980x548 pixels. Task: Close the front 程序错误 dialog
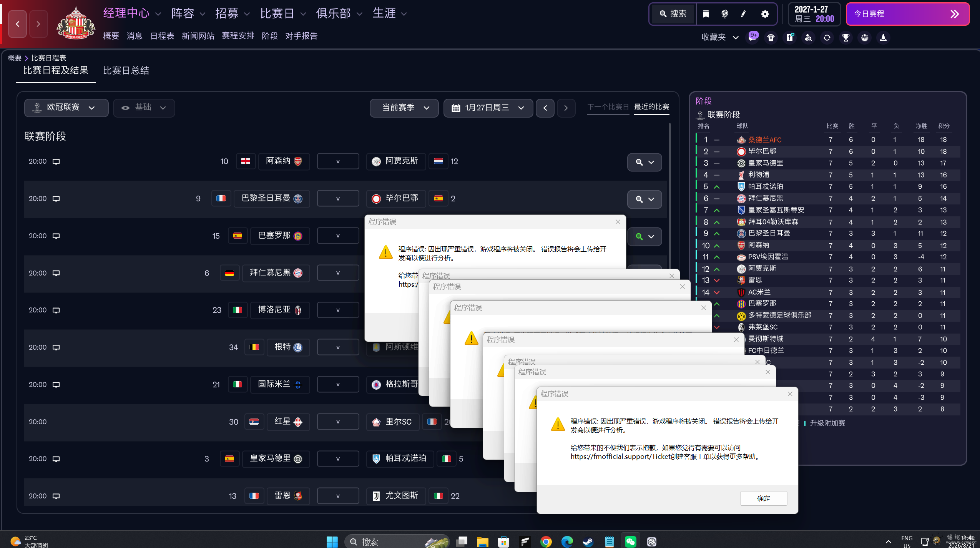click(x=790, y=394)
